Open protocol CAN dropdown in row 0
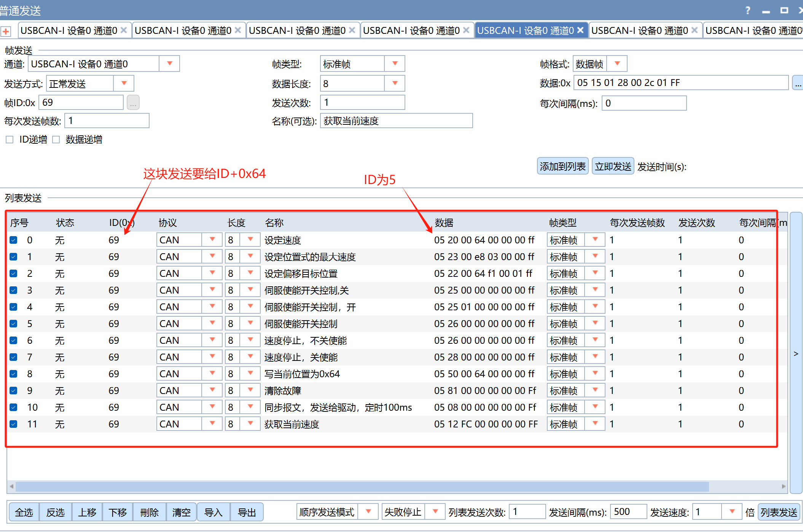Screen dimensions: 803x532 212,240
